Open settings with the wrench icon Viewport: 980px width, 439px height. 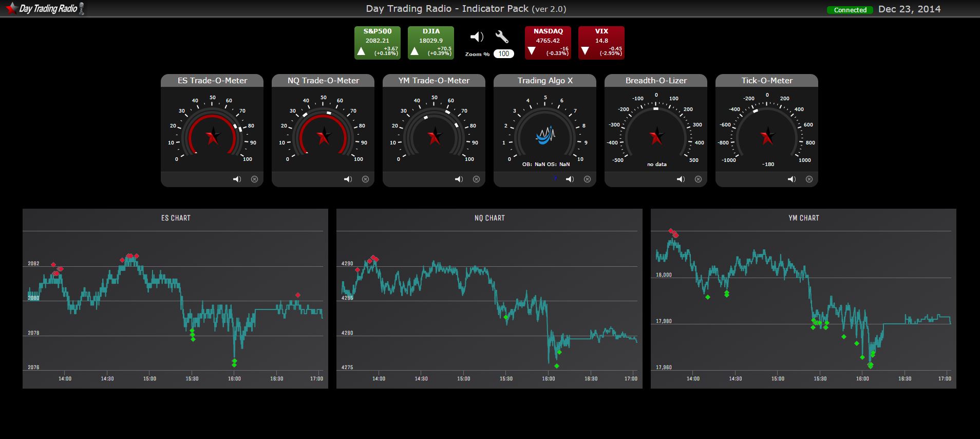point(502,37)
